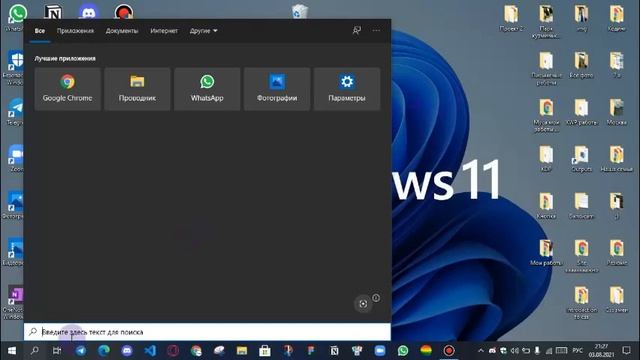Switch to the Все search tab
This screenshot has height=360, width=640.
point(40,31)
